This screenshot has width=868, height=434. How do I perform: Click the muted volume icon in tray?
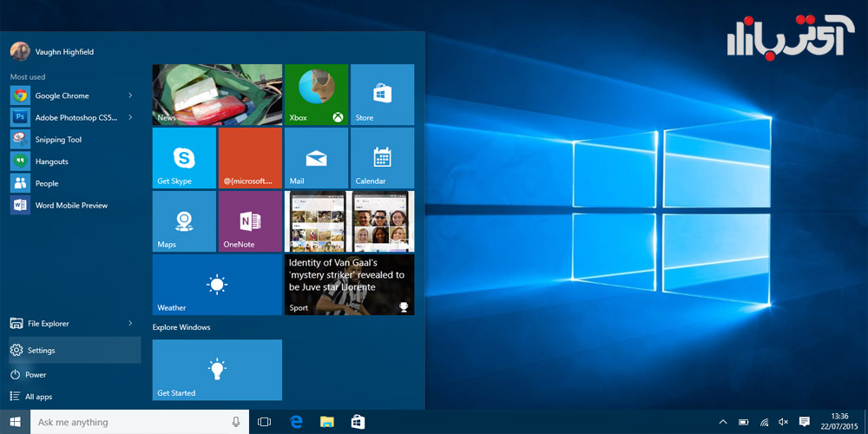click(783, 422)
